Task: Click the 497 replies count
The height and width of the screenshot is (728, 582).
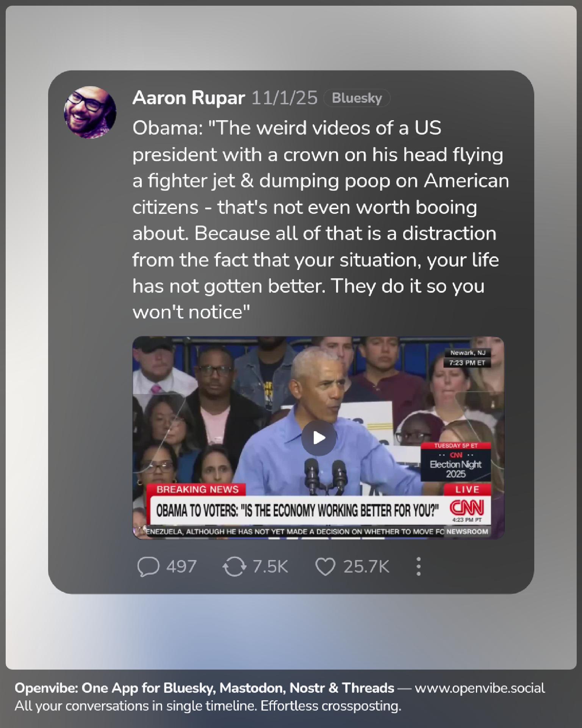Action: (181, 567)
